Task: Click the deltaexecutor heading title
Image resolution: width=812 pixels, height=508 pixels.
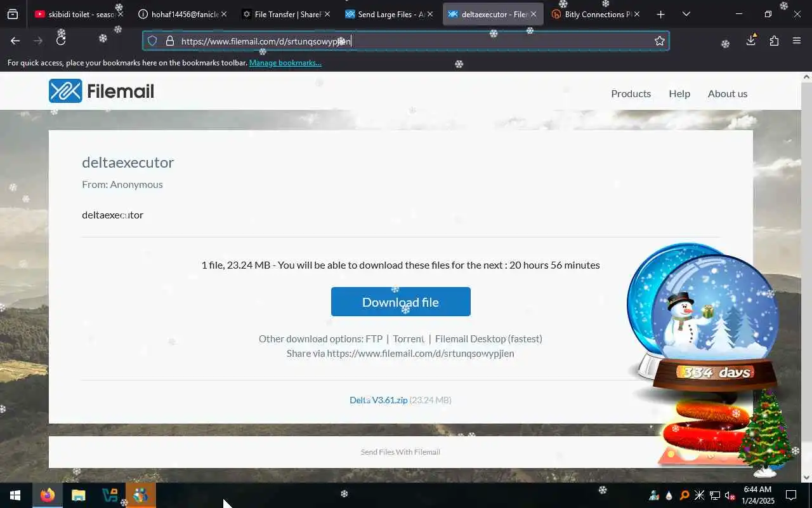Action: click(128, 163)
